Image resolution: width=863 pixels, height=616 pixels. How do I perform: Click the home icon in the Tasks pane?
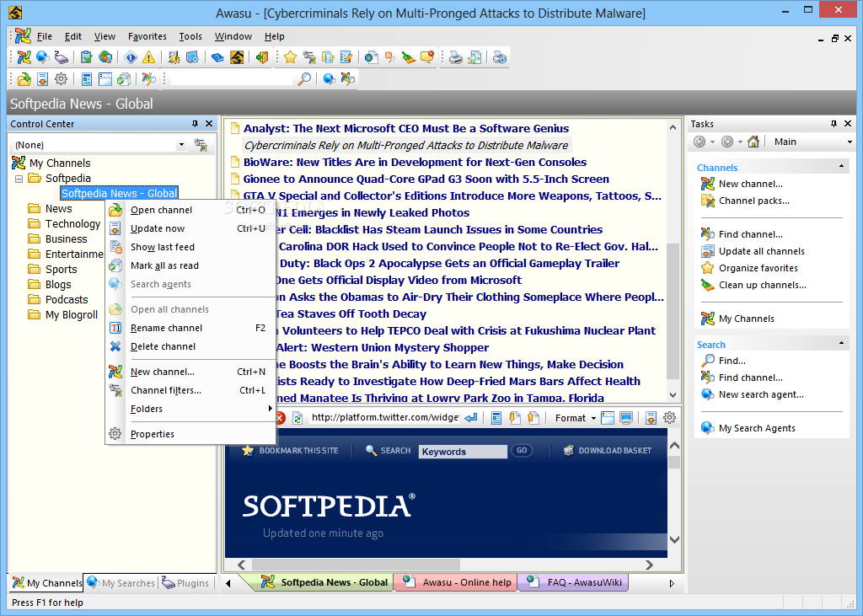(753, 142)
